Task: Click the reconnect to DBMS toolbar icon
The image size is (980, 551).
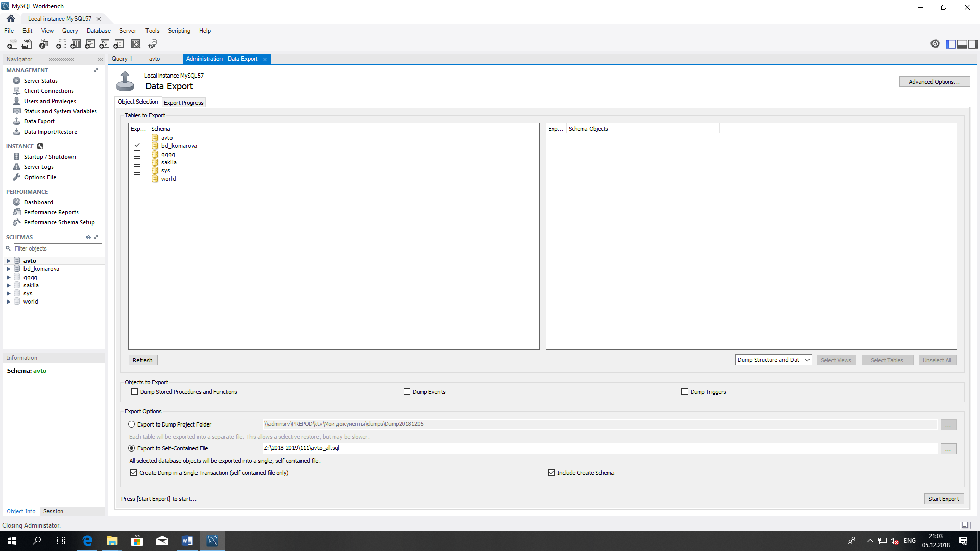Action: point(153,44)
